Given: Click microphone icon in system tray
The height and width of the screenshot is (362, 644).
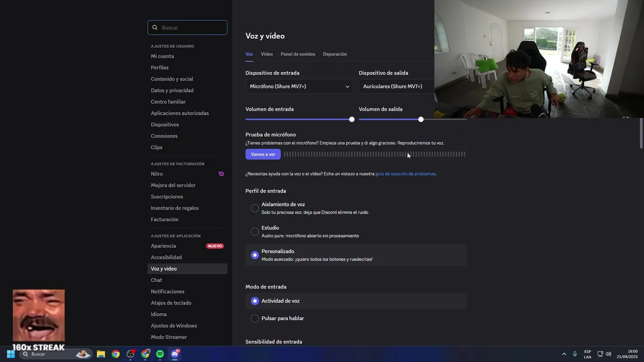Looking at the screenshot, I should pyautogui.click(x=575, y=354).
